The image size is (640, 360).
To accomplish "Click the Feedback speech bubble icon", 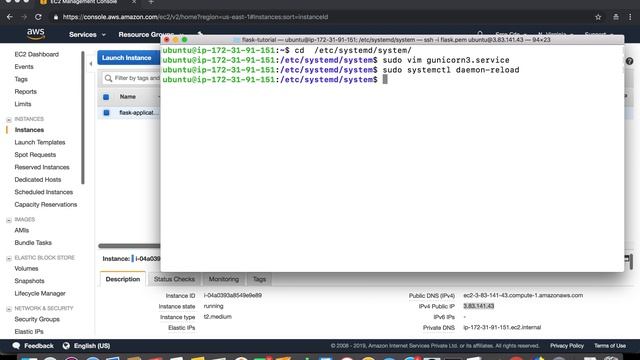I will tap(16, 346).
